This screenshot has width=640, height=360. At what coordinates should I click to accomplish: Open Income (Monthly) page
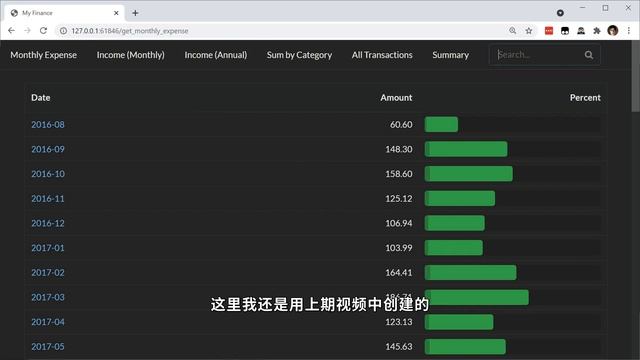(x=131, y=55)
